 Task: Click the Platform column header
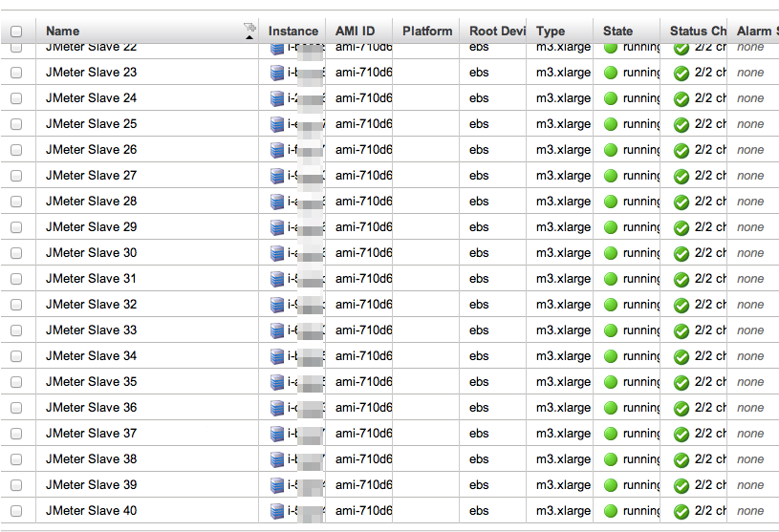427,32
